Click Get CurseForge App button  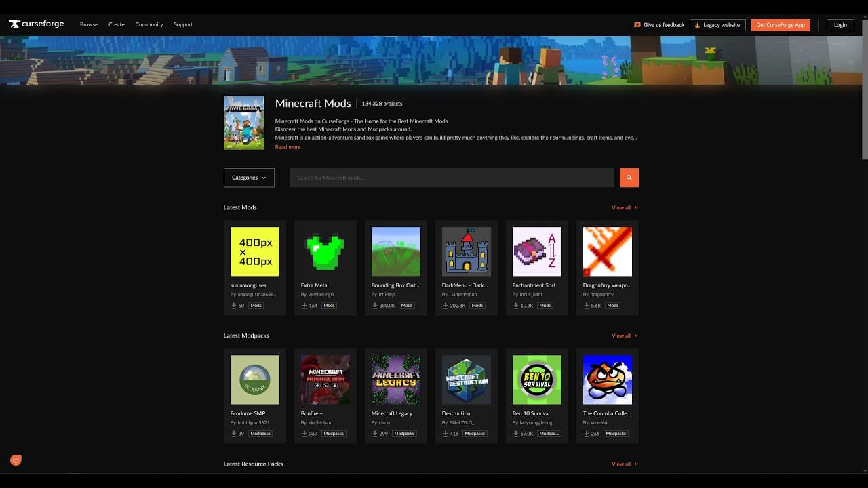pos(781,25)
